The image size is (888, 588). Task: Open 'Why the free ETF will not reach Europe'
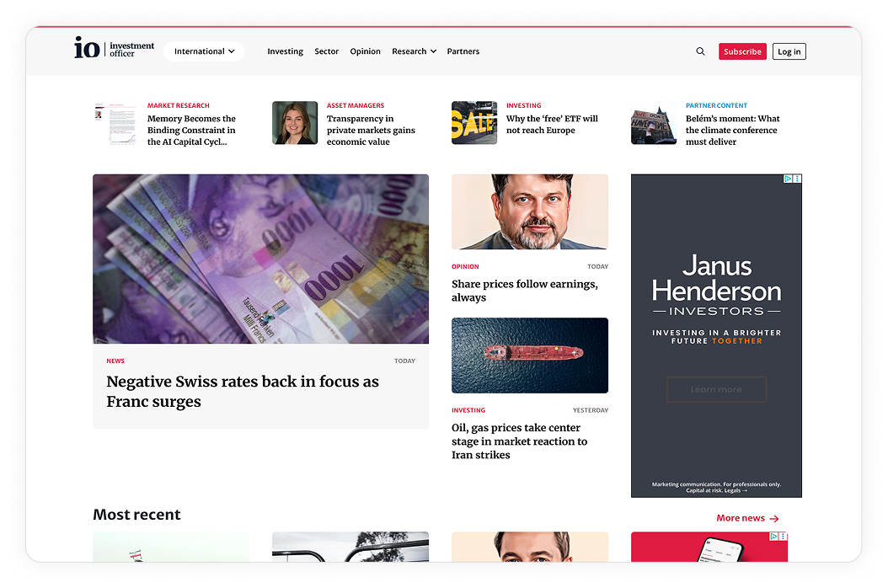tap(552, 125)
